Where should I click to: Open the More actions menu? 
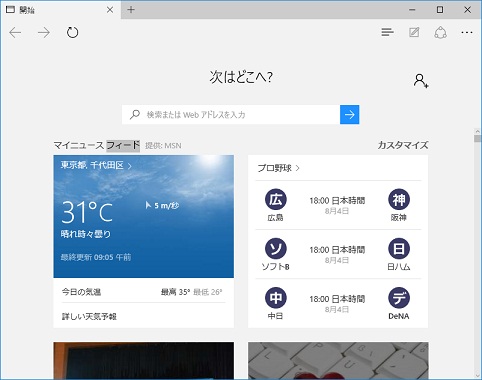pos(467,32)
